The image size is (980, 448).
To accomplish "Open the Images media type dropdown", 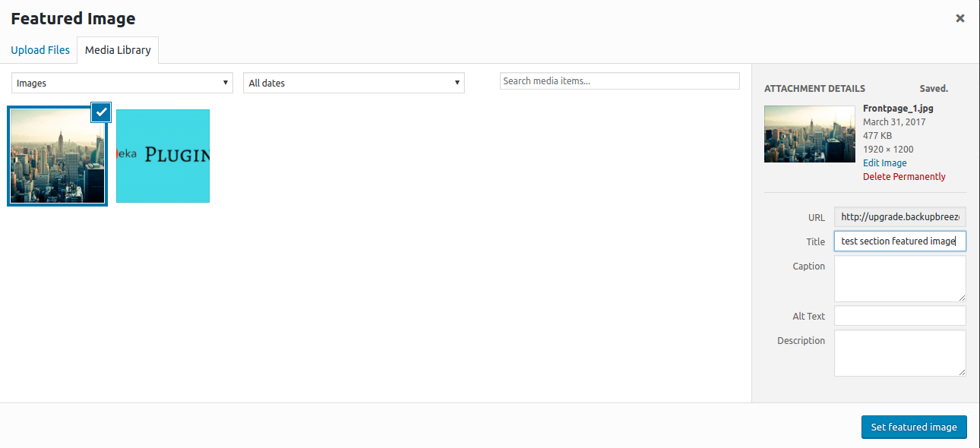I will pos(122,83).
